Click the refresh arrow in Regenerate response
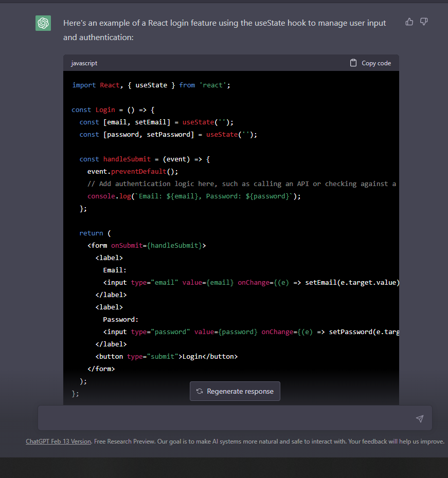Screen dimensions: 448x478 200,391
